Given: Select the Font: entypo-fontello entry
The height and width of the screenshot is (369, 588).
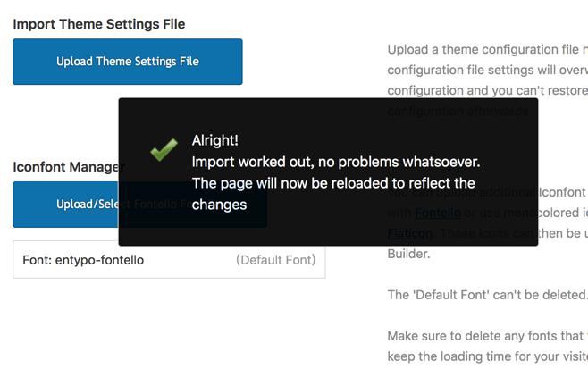Looking at the screenshot, I should (x=169, y=260).
